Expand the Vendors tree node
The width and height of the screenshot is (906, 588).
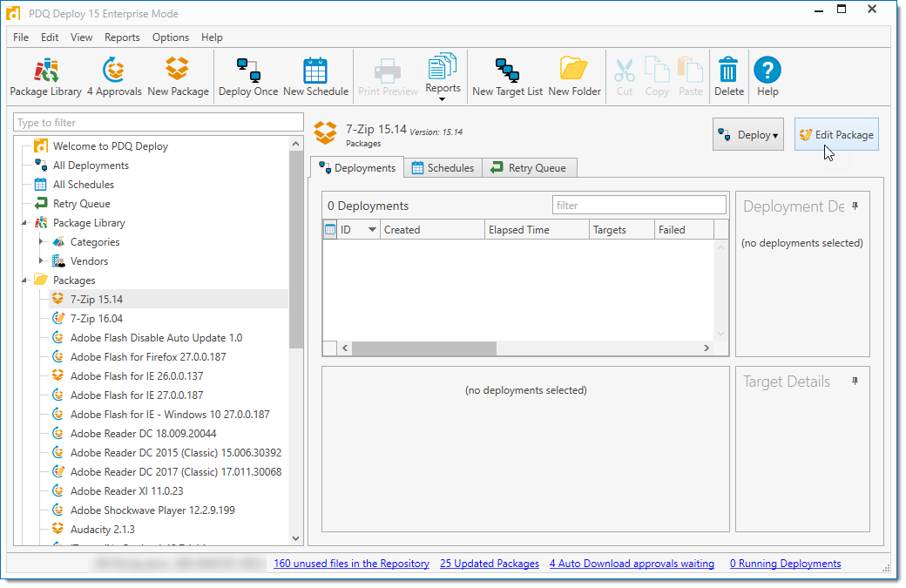coord(41,261)
